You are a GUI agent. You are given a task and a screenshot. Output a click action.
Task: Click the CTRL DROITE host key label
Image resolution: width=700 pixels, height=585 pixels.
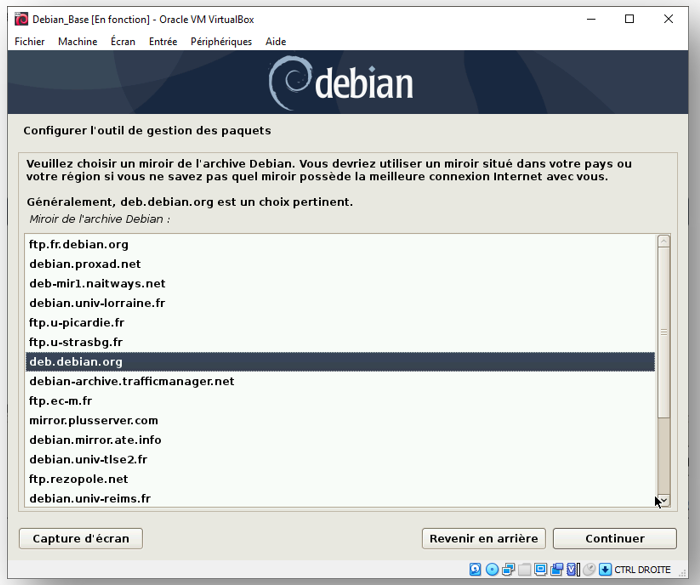(x=642, y=570)
